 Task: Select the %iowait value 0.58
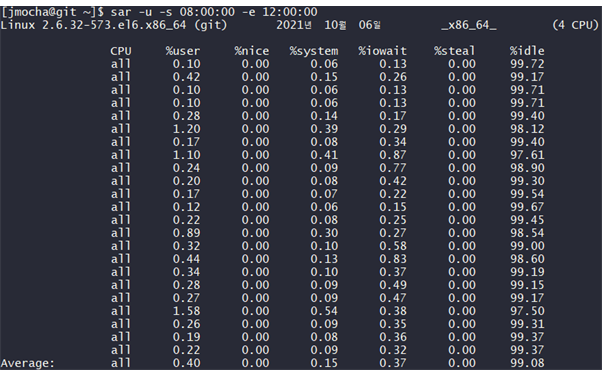pyautogui.click(x=393, y=246)
